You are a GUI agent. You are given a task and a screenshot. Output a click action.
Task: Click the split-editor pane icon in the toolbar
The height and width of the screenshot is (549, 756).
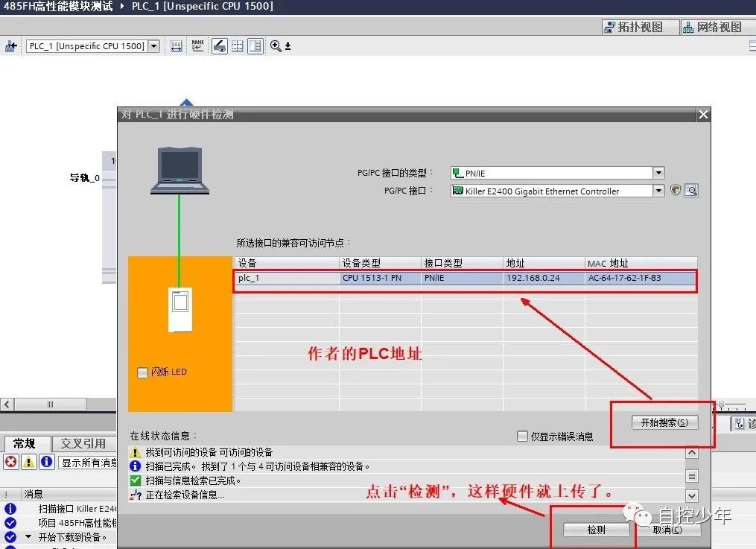pyautogui.click(x=255, y=45)
